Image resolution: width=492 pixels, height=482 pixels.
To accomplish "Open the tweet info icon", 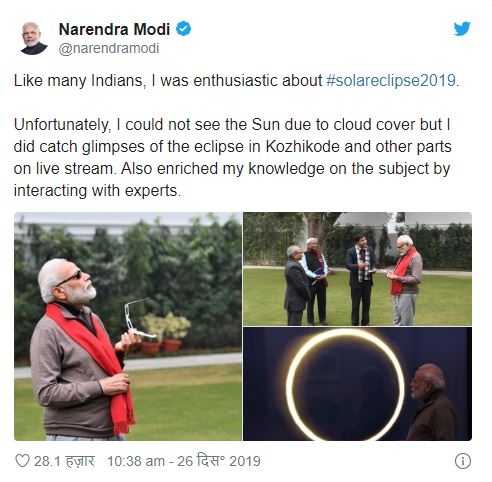I will click(x=463, y=461).
